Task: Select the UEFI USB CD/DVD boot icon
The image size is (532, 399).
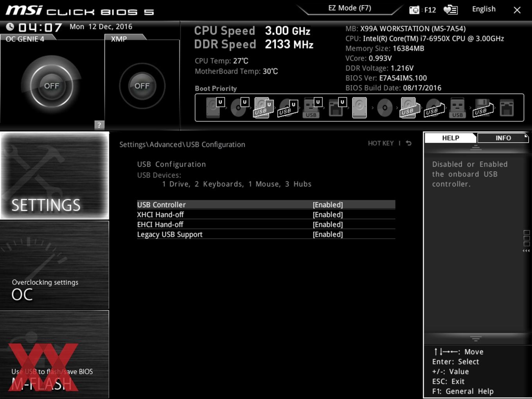Action: pyautogui.click(x=288, y=108)
